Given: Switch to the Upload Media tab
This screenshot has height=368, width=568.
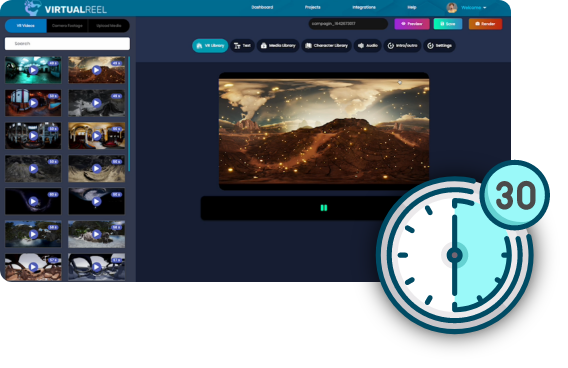Looking at the screenshot, I should 109,26.
